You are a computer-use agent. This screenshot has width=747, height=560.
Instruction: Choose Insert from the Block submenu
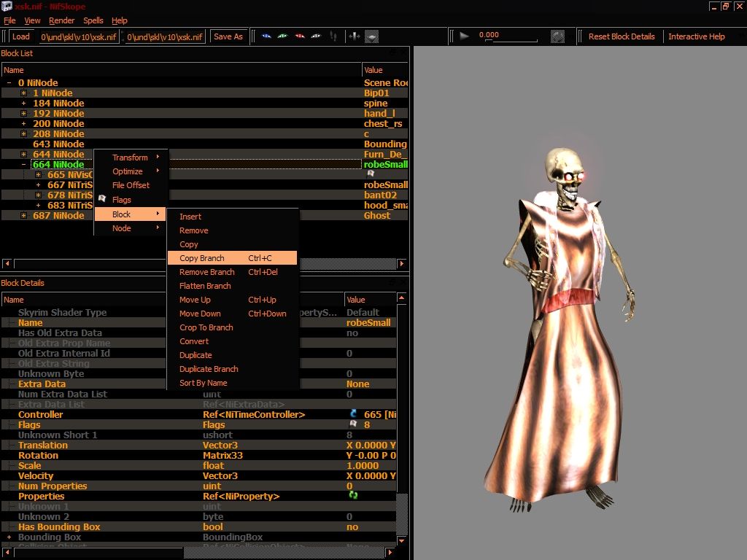tap(232, 217)
